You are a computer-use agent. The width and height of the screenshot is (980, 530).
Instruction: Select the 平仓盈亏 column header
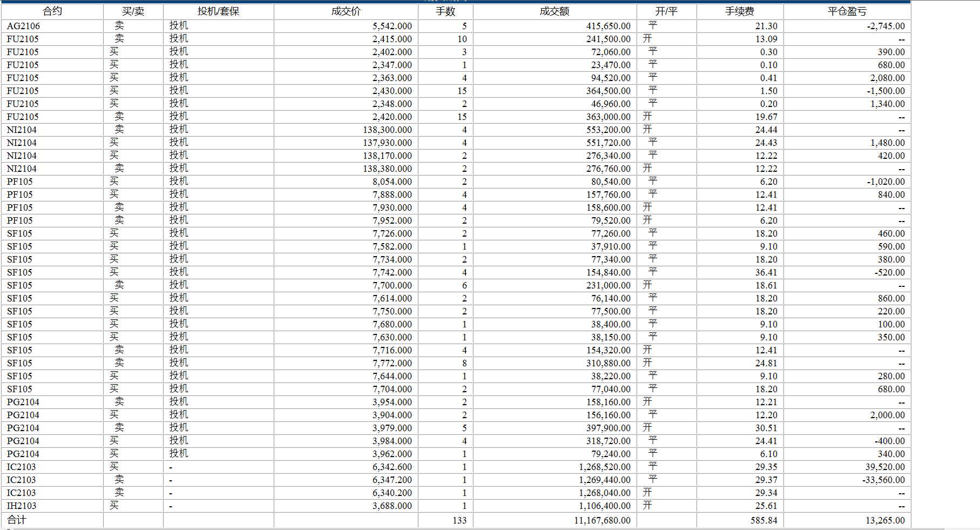tap(847, 11)
